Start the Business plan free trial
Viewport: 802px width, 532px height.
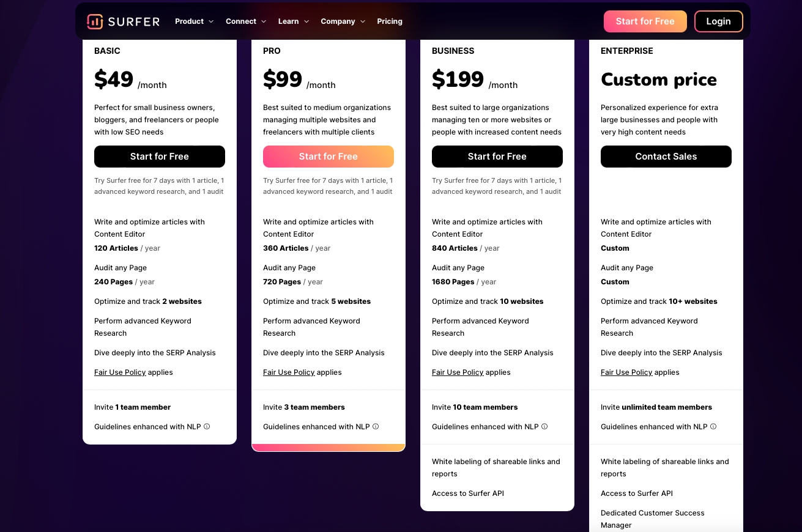[x=497, y=157]
